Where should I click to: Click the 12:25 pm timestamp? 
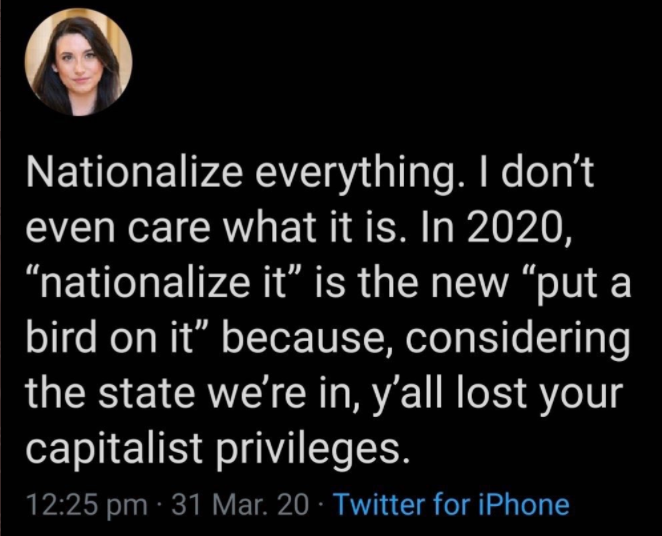click(x=87, y=506)
